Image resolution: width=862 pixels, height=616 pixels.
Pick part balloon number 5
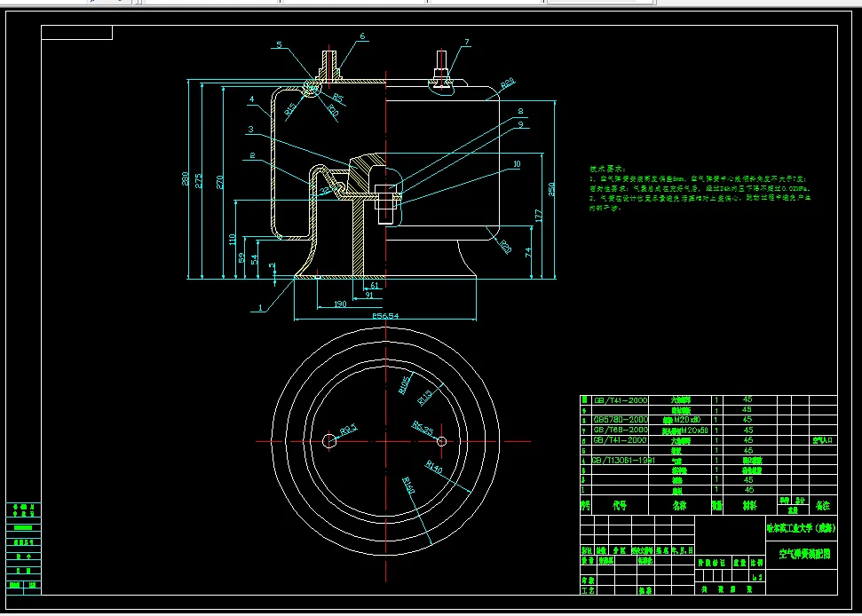[280, 44]
